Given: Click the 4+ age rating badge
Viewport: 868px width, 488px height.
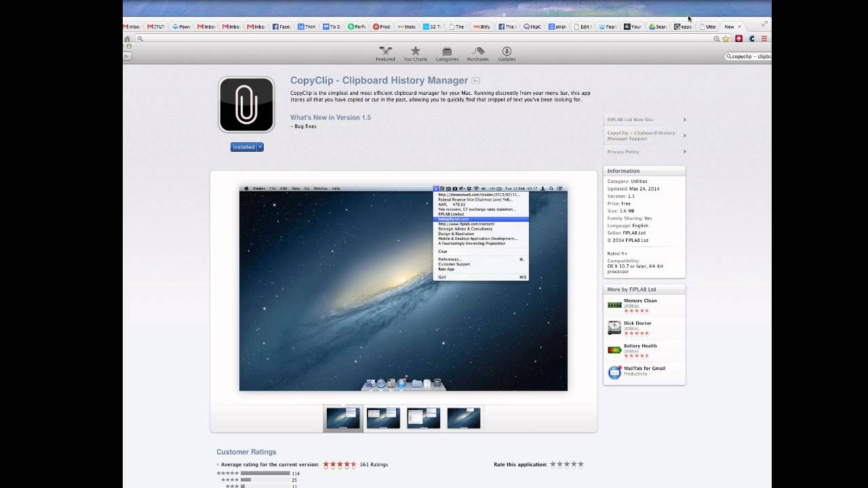Looking at the screenshot, I should coord(476,81).
